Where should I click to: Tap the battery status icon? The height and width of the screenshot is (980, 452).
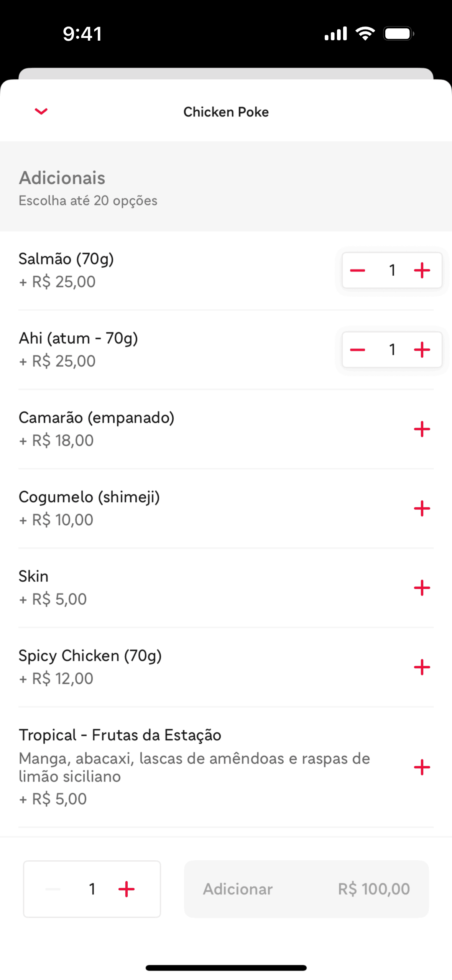(399, 34)
